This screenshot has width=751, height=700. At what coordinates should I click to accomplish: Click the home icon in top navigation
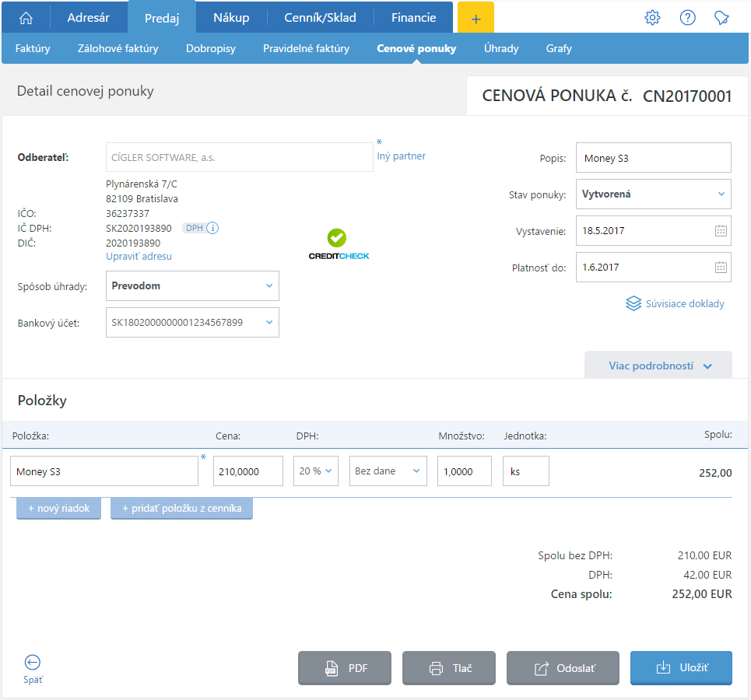click(26, 18)
